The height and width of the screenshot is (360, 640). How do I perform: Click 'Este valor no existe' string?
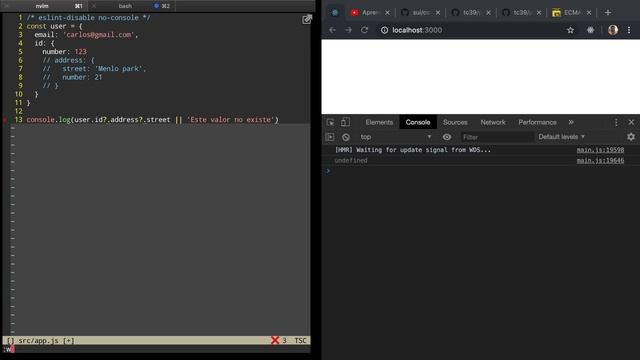(x=231, y=120)
